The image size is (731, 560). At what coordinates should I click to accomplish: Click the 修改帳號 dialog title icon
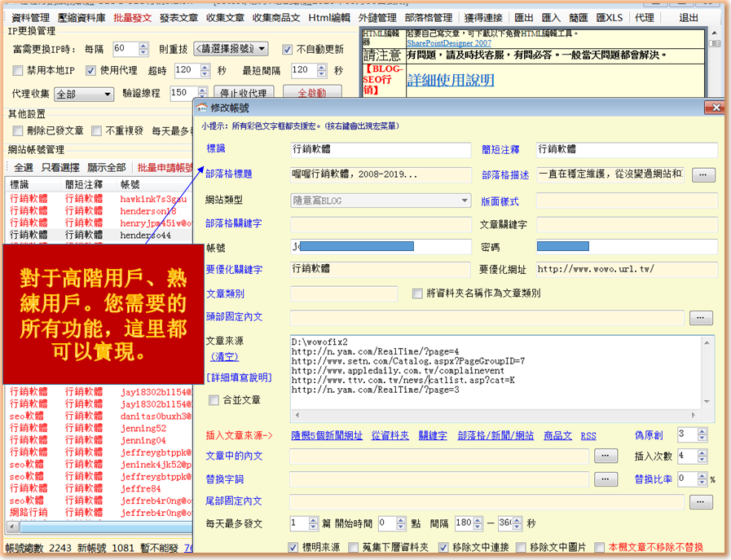(202, 108)
